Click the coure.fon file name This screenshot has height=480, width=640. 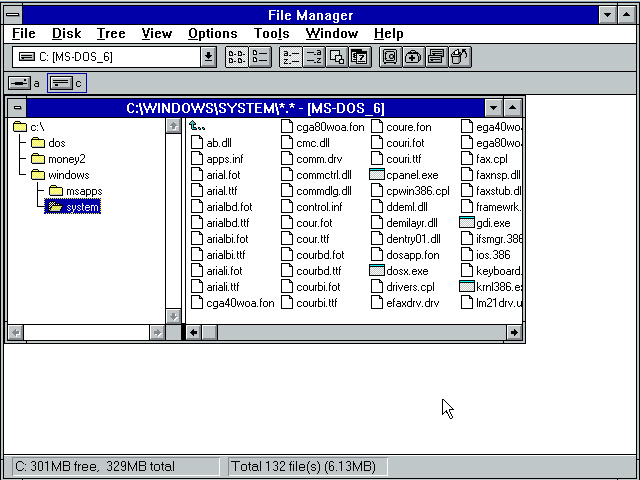coord(409,127)
